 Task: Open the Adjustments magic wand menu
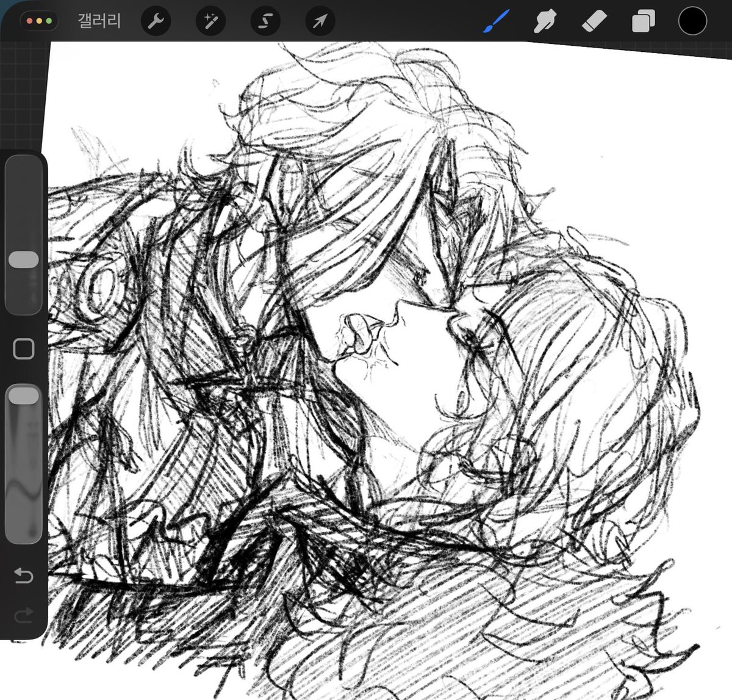pyautogui.click(x=210, y=22)
